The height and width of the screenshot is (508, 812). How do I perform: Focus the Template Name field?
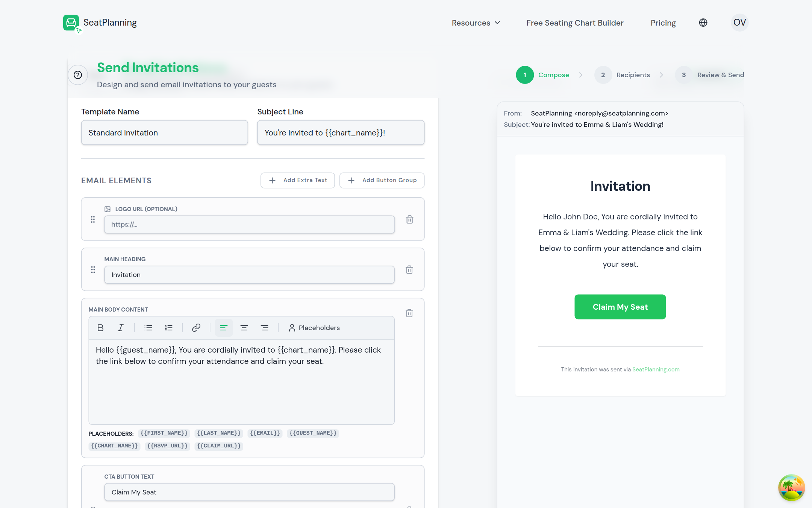click(165, 132)
